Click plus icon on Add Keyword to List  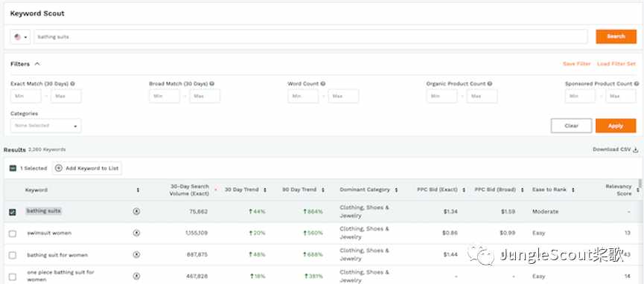click(59, 168)
